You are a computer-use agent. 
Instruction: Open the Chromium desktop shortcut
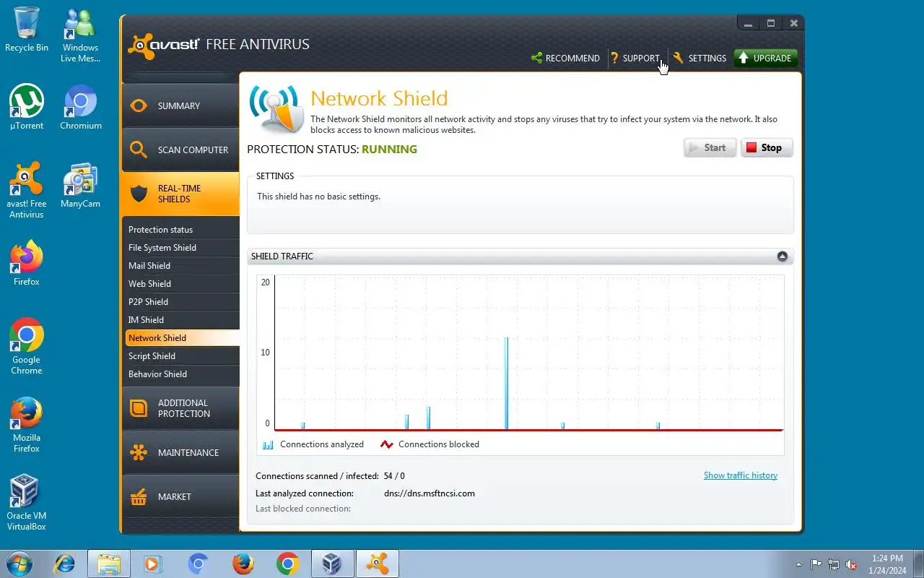(80, 108)
